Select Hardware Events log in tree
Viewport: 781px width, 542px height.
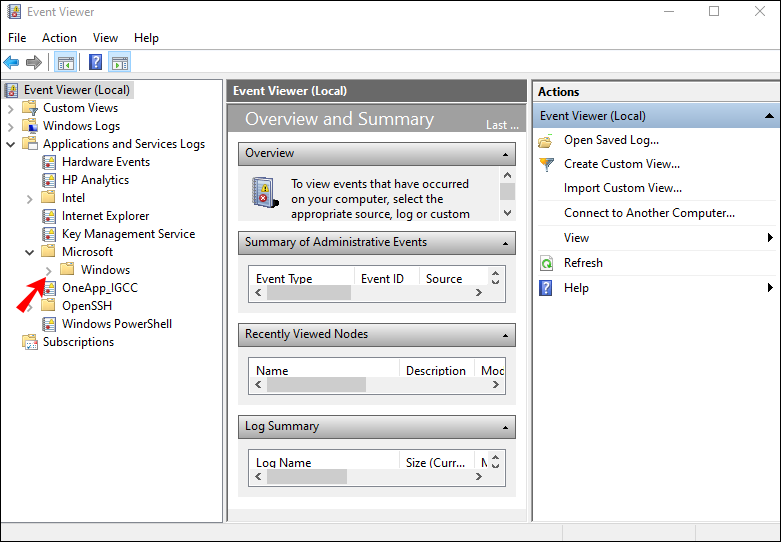[x=105, y=162]
